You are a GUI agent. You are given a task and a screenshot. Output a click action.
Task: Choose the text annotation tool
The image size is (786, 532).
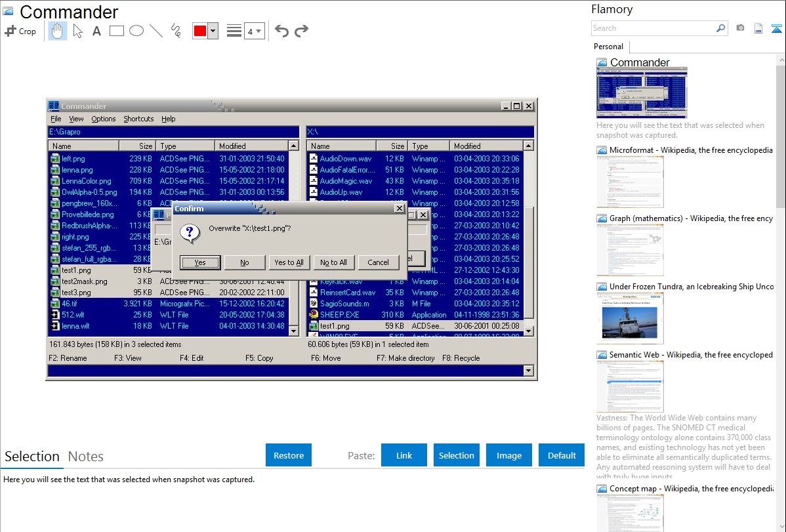tap(96, 31)
